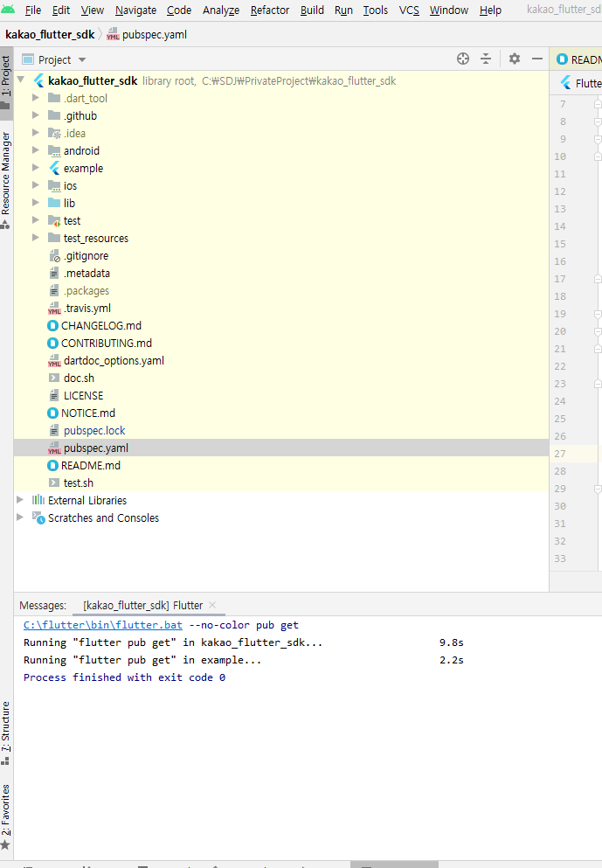Expand Scratches and Consoles node
This screenshot has height=868, width=602.
tap(20, 517)
